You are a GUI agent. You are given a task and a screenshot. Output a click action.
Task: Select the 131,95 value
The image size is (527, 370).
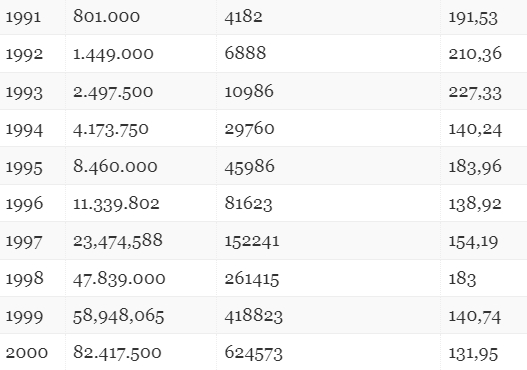pos(473,354)
